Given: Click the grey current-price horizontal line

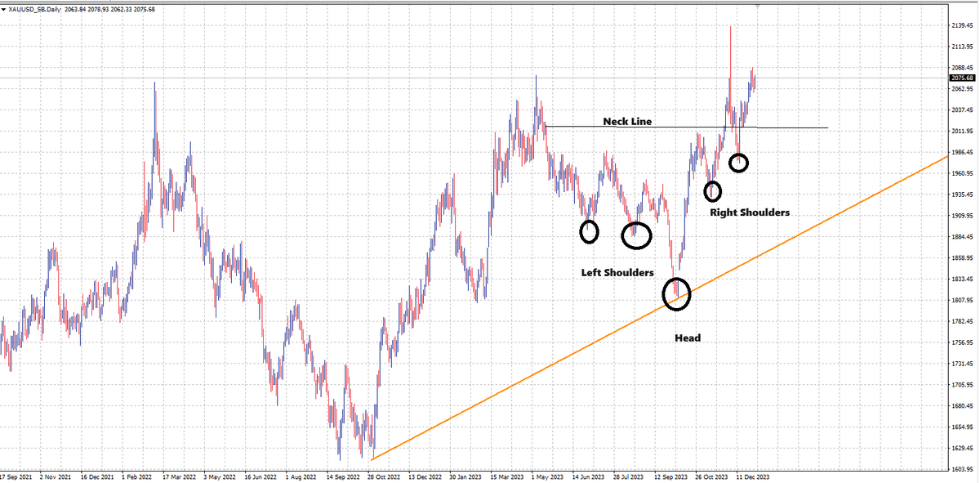Looking at the screenshot, I should pos(474,78).
